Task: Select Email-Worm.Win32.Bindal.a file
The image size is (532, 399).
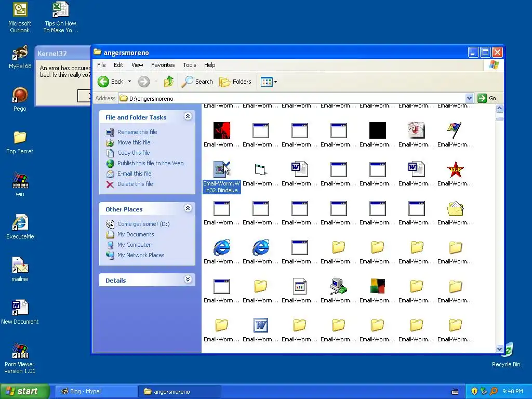Action: click(221, 177)
